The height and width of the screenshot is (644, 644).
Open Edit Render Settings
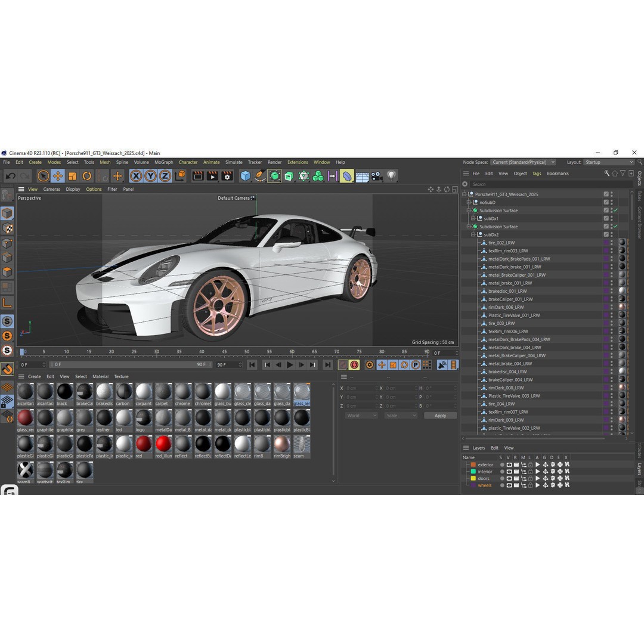point(227,176)
